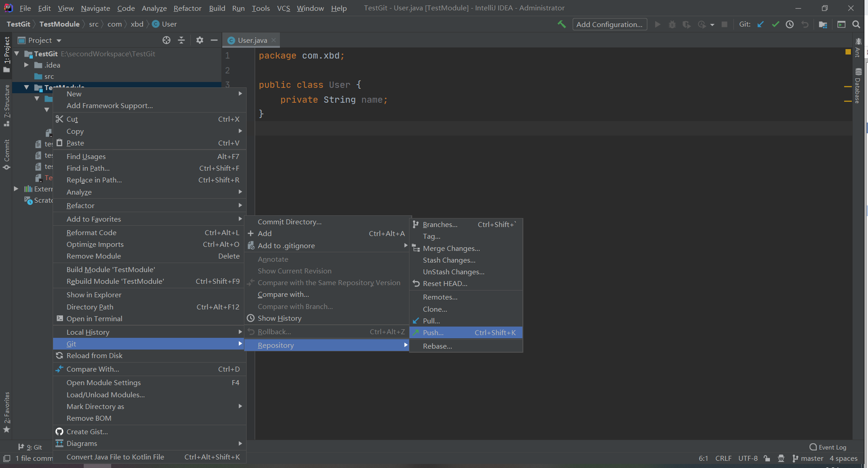Choose Stash Changes... in Git submenu
This screenshot has width=868, height=468.
(449, 260)
